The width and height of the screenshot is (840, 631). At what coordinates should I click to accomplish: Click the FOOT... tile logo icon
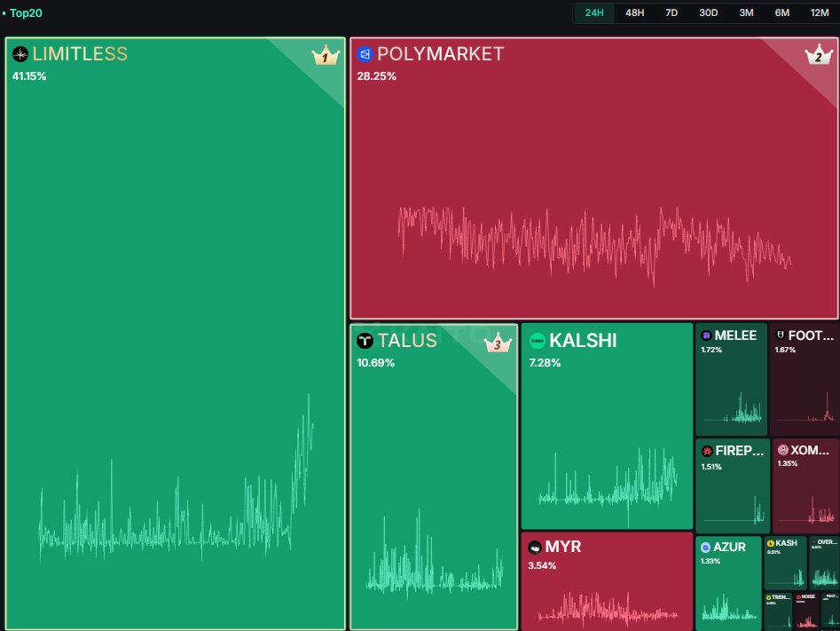click(x=781, y=335)
